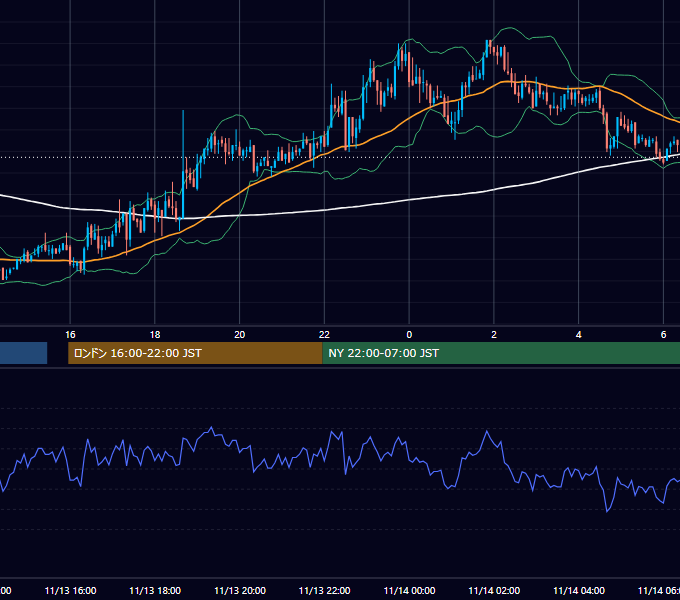
Task: Click the 20 hour label on the chart axis
Action: click(x=239, y=335)
